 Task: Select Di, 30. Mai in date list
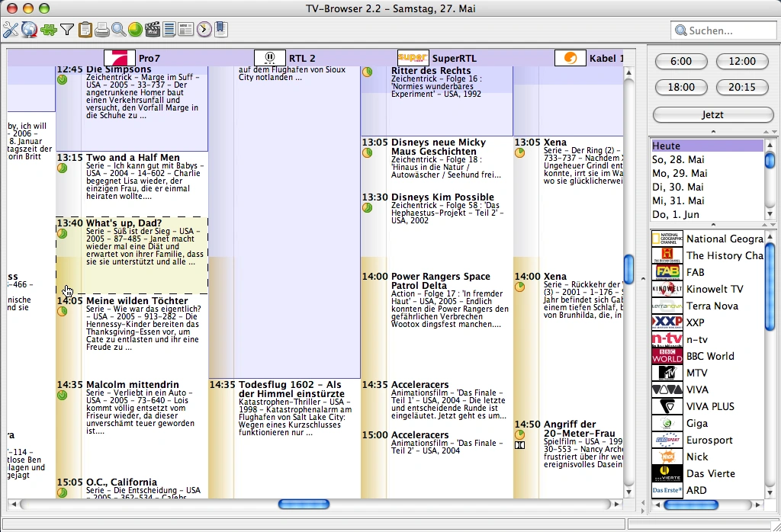[707, 187]
